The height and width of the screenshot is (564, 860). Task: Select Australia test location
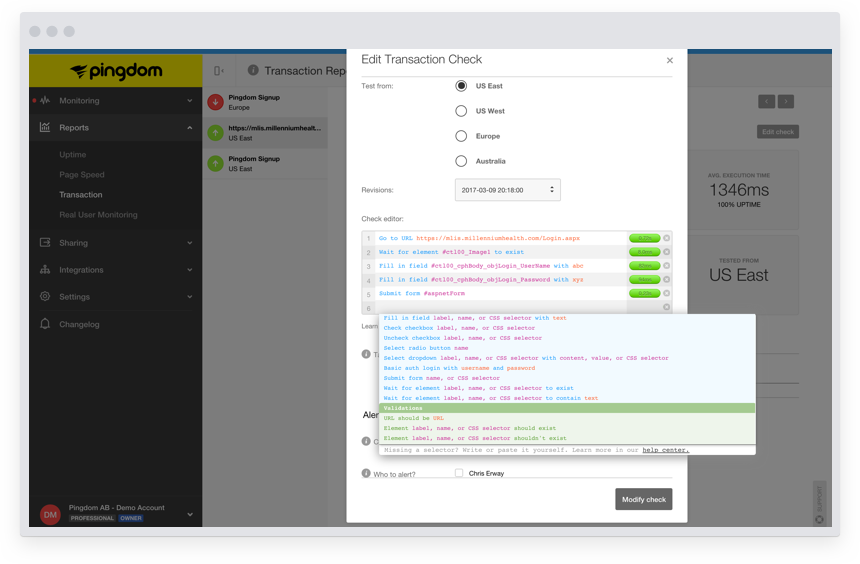tap(461, 161)
